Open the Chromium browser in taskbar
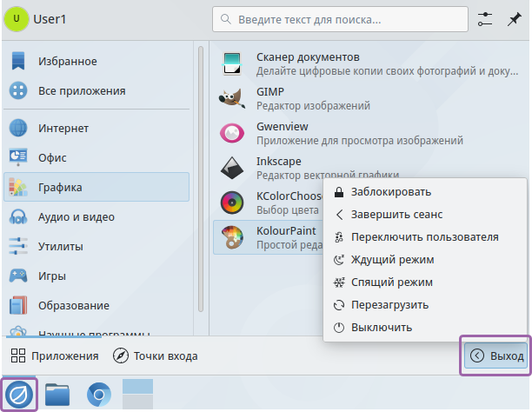This screenshot has width=532, height=412. (x=98, y=395)
